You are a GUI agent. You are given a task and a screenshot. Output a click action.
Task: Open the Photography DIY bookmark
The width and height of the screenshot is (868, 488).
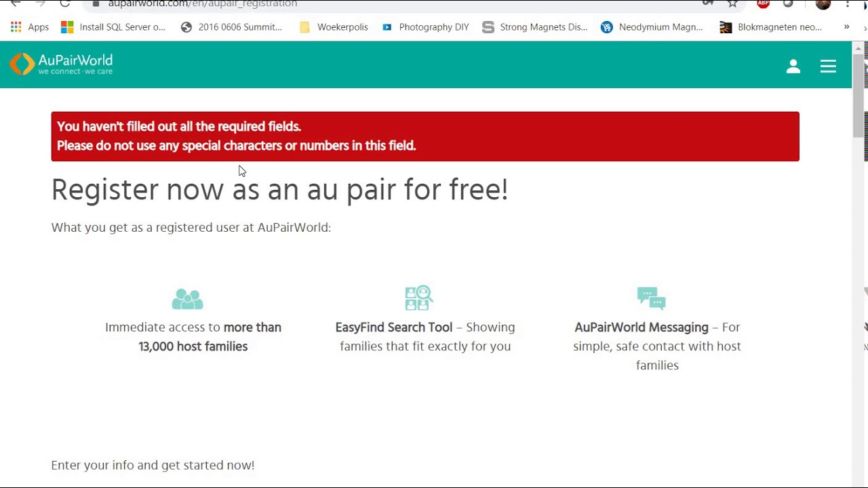point(425,27)
